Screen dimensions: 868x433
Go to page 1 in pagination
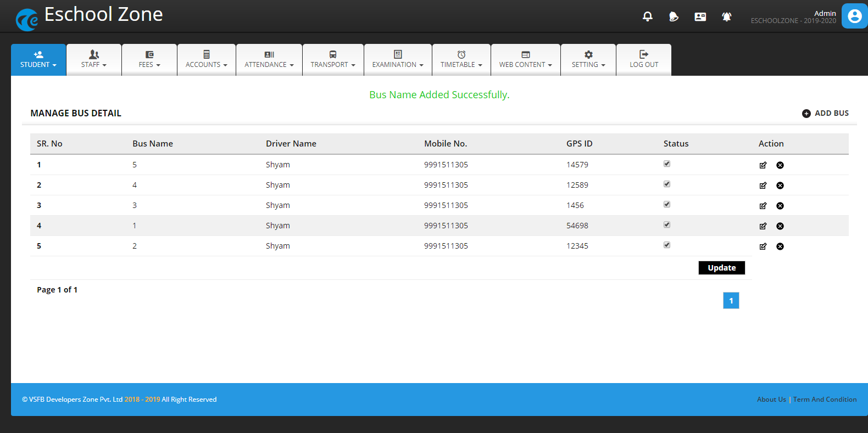(x=731, y=301)
